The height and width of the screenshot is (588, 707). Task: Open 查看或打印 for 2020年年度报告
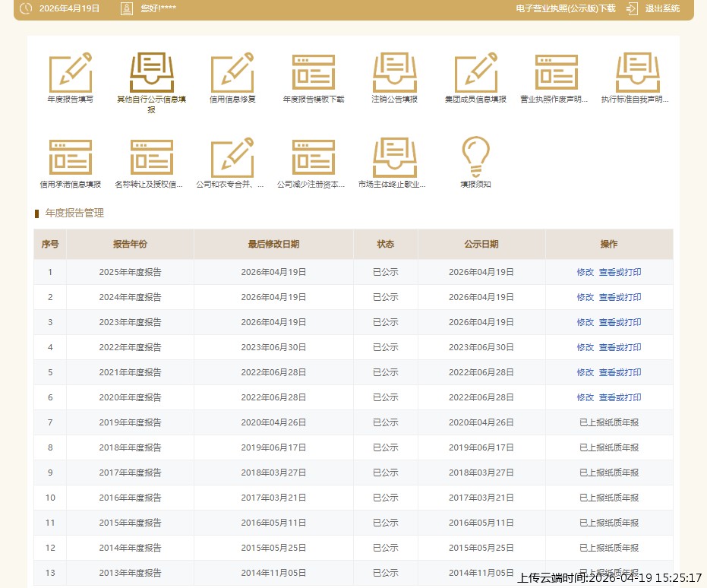pyautogui.click(x=620, y=397)
